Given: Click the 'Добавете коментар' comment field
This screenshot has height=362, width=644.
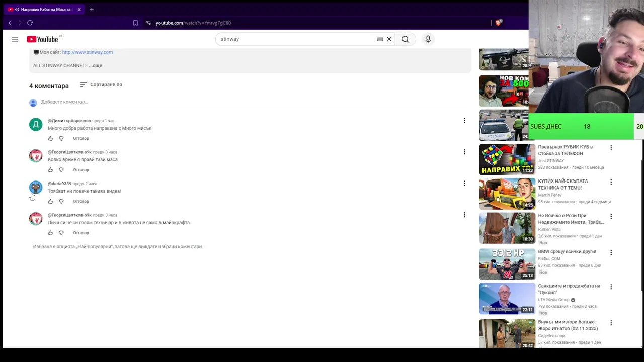Looking at the screenshot, I should [x=254, y=102].
